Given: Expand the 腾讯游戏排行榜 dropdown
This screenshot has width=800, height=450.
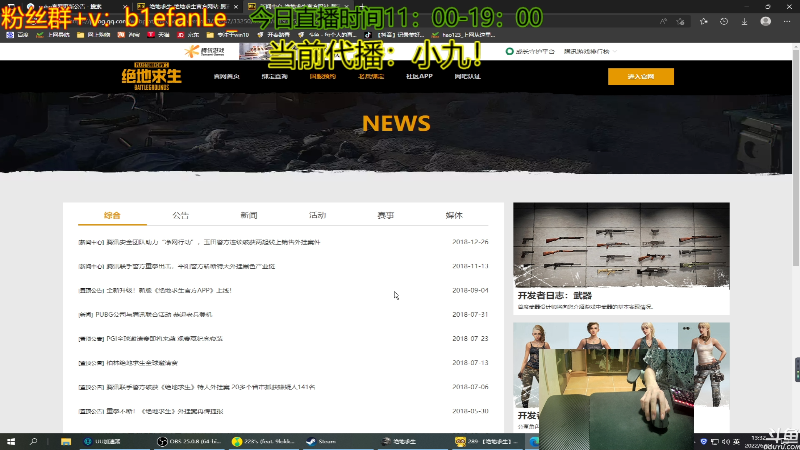Looking at the screenshot, I should point(590,52).
